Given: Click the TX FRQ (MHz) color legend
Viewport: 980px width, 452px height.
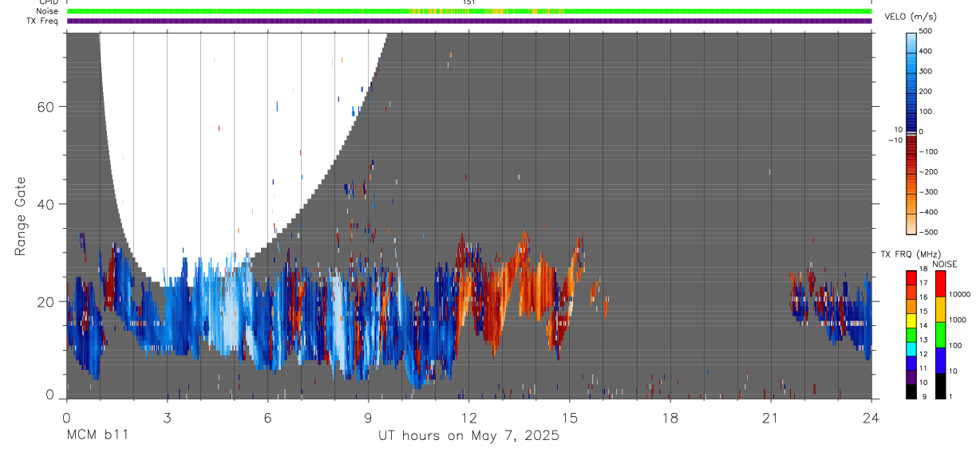Looking at the screenshot, I should (911, 334).
